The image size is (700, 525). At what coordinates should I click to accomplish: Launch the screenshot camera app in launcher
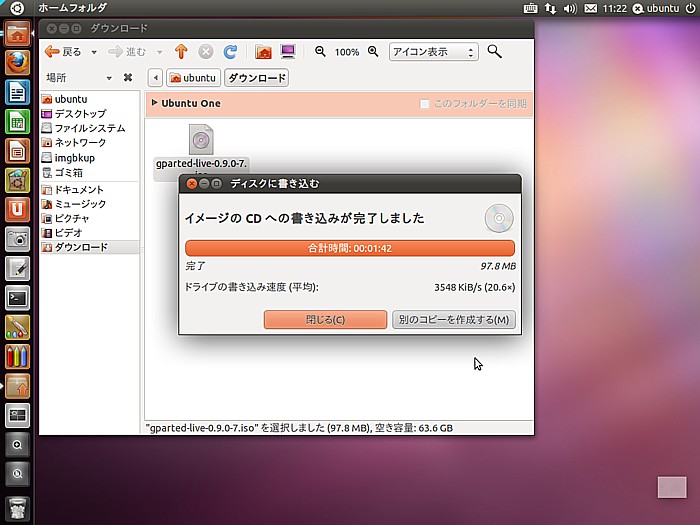coord(17,239)
